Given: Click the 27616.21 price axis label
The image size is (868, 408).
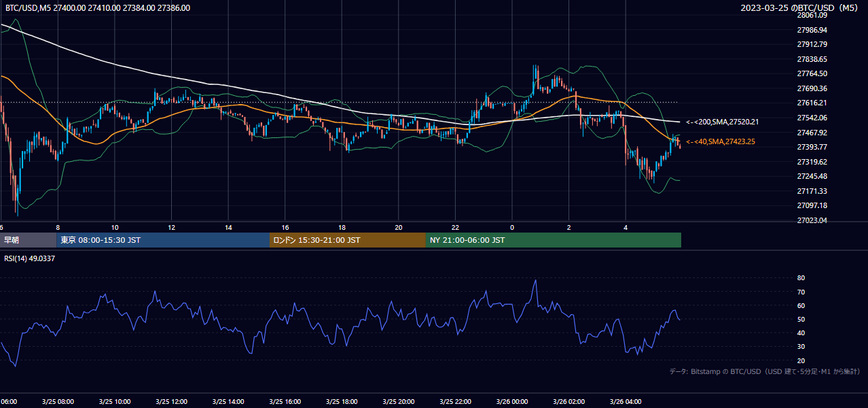Looking at the screenshot, I should pos(812,103).
